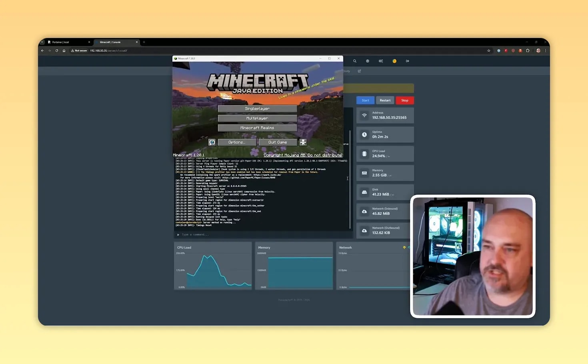588x364 pixels.
Task: Click the Mojang copyright notice link
Action: pyautogui.click(x=303, y=155)
